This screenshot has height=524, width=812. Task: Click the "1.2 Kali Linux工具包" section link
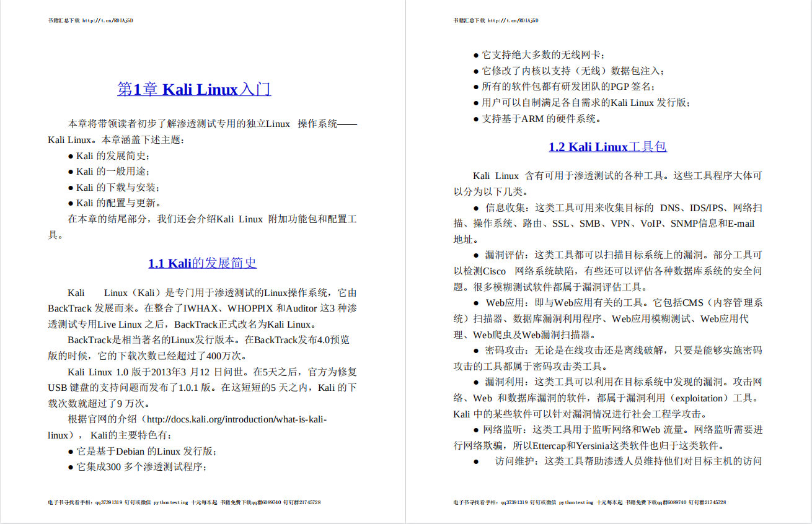coord(607,147)
